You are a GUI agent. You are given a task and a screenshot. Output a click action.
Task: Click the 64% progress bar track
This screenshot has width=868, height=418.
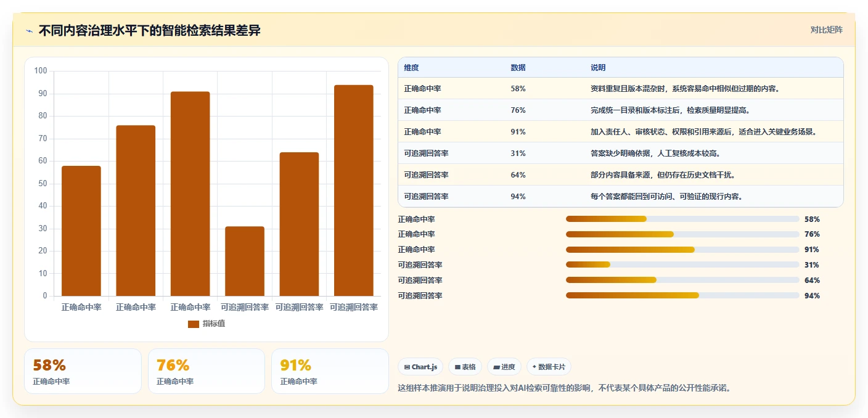(682, 281)
